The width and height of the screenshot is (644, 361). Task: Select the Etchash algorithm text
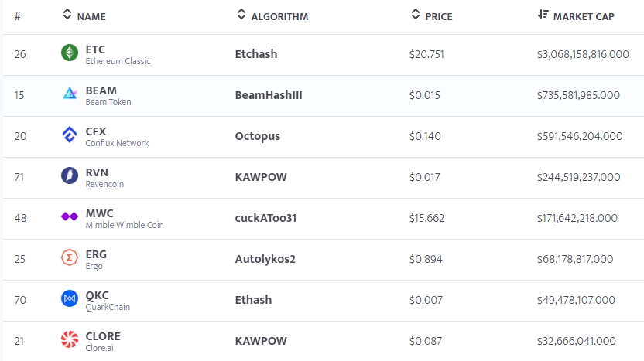click(x=255, y=54)
